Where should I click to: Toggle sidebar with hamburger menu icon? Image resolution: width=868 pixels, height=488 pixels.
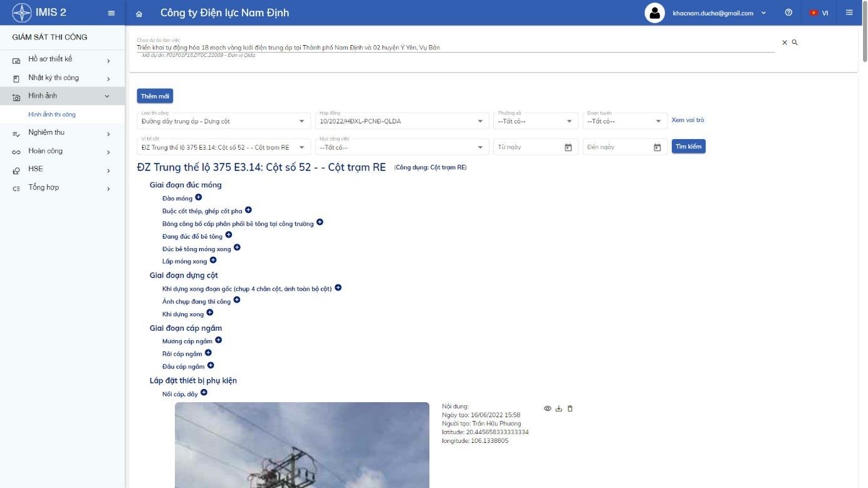point(112,13)
